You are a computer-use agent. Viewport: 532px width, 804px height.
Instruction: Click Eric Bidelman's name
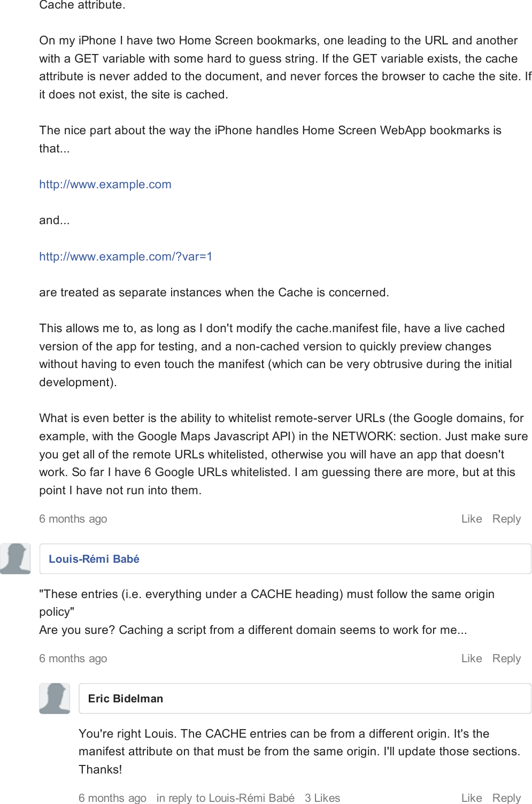[126, 699]
